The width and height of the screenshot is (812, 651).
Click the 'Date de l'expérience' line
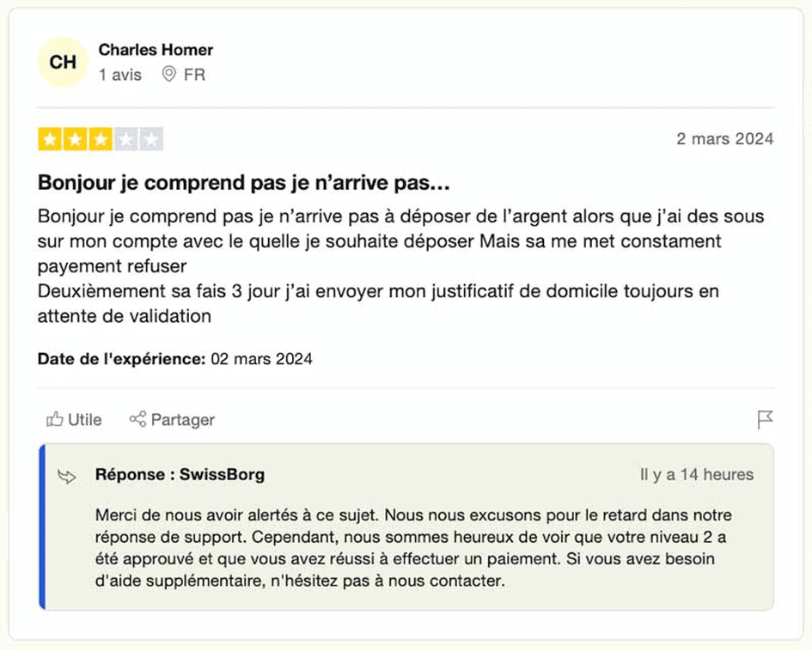click(x=175, y=359)
